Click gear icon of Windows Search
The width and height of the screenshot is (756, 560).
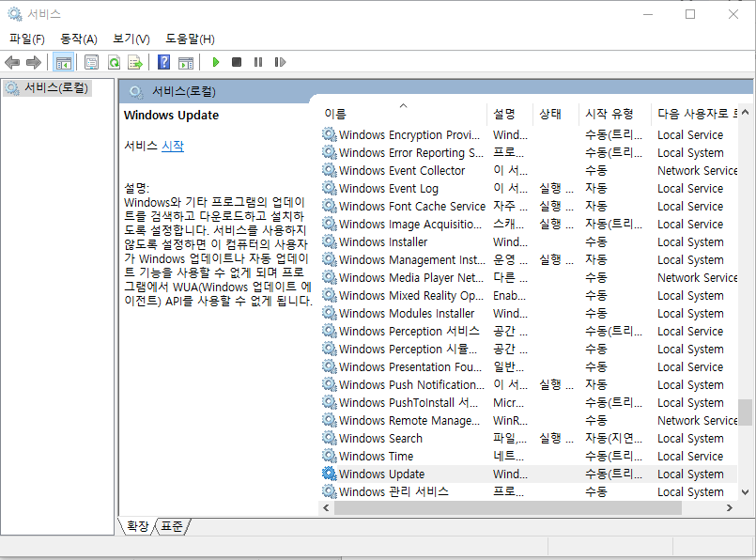[330, 438]
